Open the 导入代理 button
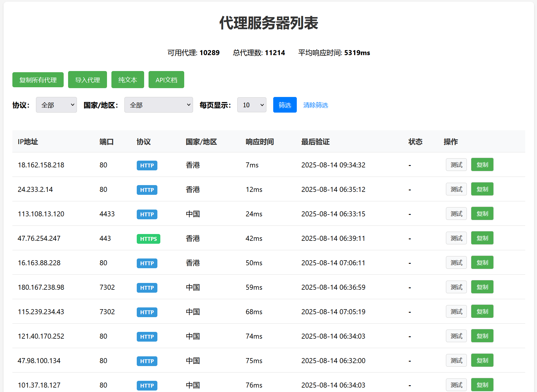Image resolution: width=537 pixels, height=392 pixels. click(x=88, y=80)
